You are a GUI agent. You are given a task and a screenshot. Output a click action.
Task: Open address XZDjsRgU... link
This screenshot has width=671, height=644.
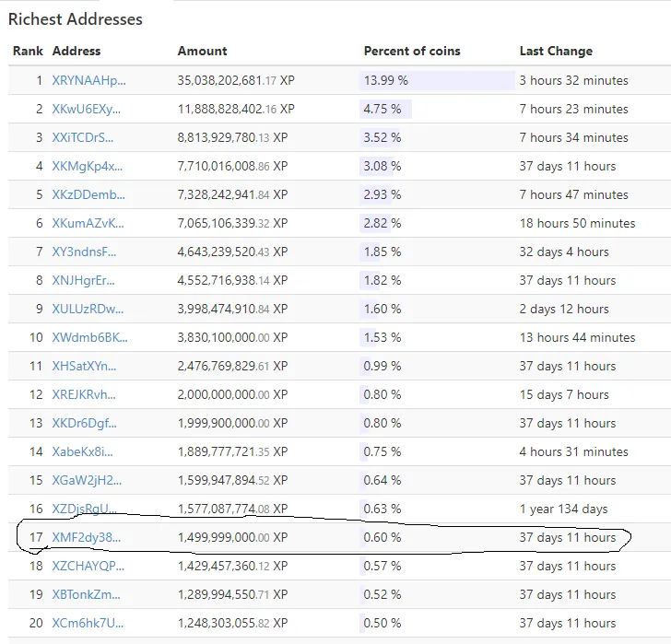coord(84,509)
